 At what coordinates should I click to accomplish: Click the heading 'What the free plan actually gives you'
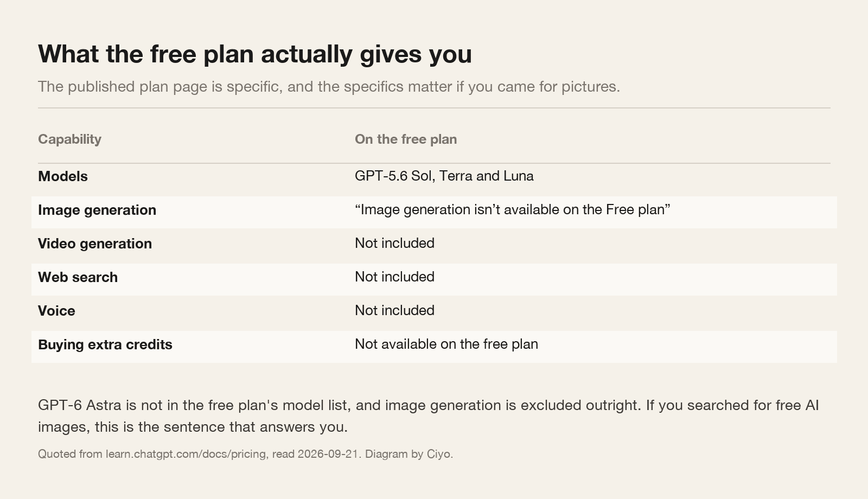pos(255,54)
